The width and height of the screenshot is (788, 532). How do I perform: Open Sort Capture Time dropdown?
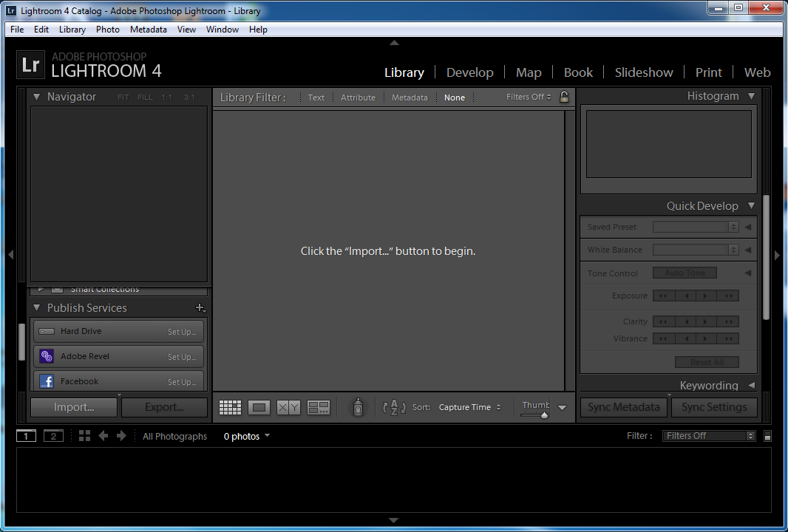[x=470, y=407]
